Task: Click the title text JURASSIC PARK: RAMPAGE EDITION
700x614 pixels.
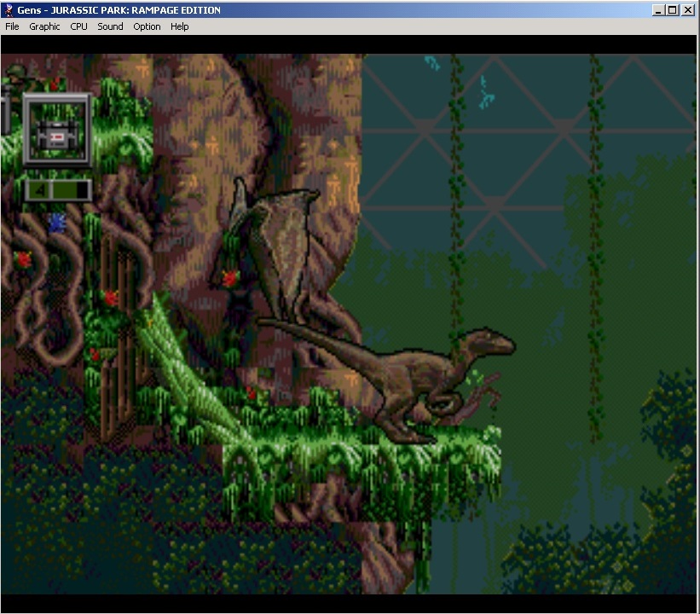Action: coord(136,10)
